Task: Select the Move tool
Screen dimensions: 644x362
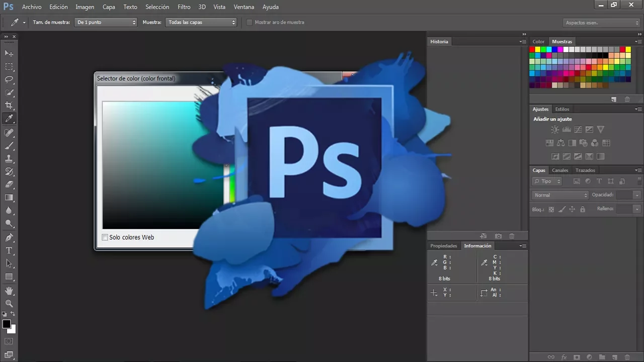Action: [9, 53]
